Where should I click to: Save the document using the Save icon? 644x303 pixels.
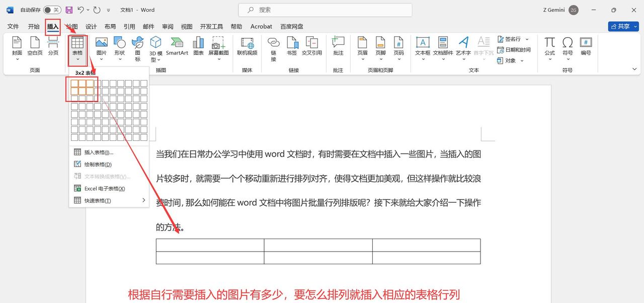tap(69, 10)
